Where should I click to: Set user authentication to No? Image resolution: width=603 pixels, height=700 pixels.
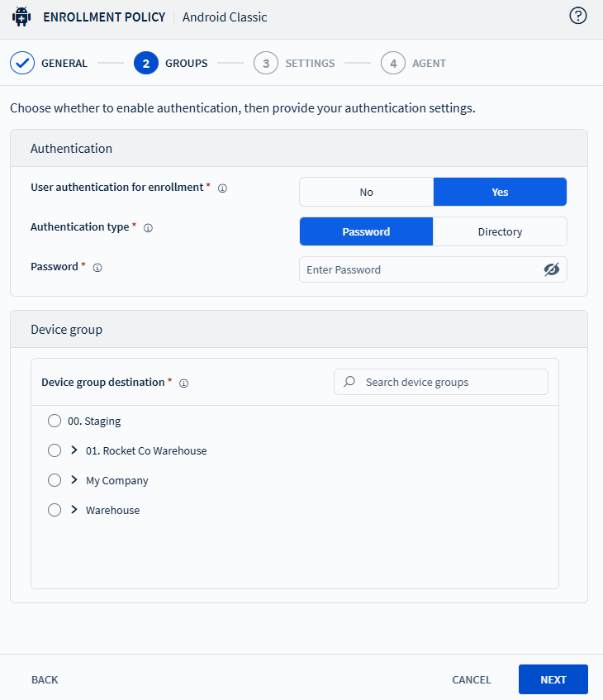pyautogui.click(x=366, y=192)
